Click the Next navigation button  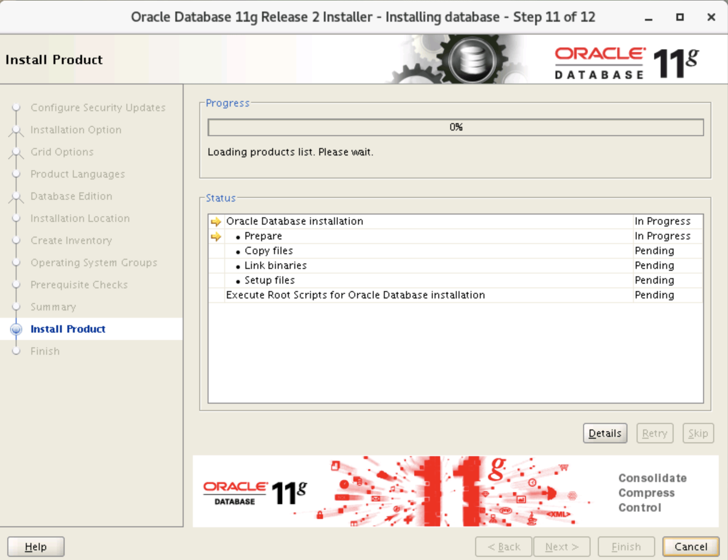[562, 547]
